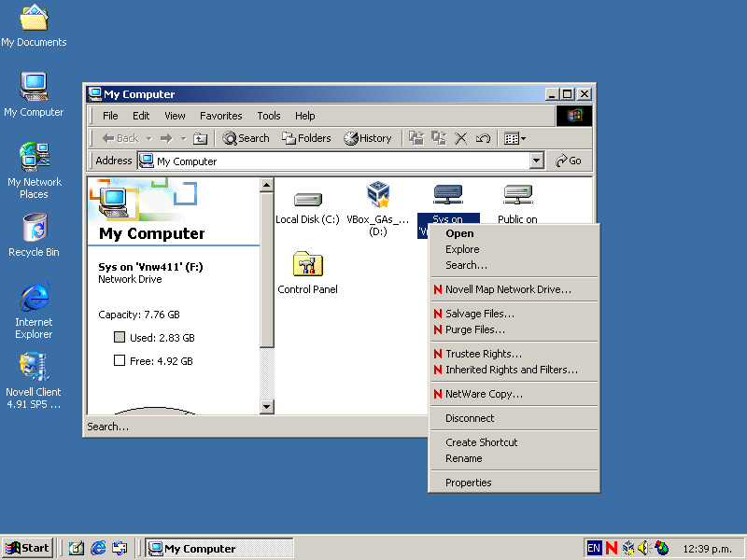Click the Move To toolbar icon
Screen dimensions: 747x560
coord(416,138)
